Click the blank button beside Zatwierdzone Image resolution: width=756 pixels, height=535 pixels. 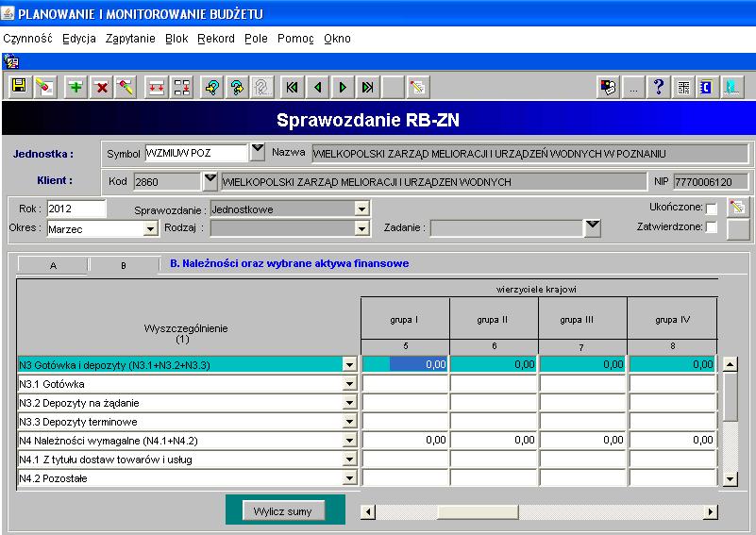tap(738, 230)
